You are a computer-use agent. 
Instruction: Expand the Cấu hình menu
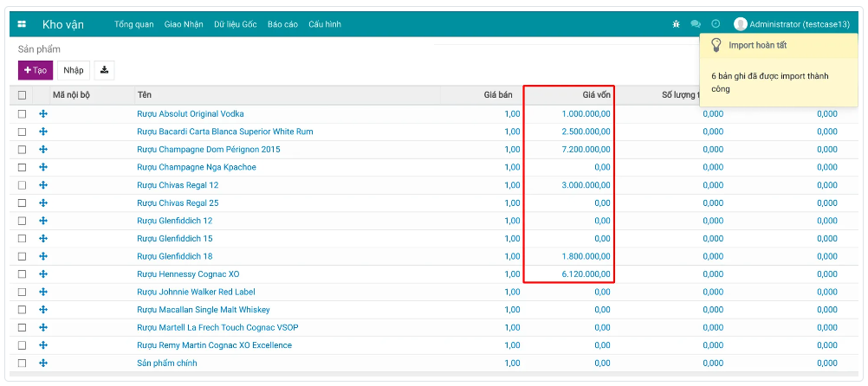tap(325, 24)
